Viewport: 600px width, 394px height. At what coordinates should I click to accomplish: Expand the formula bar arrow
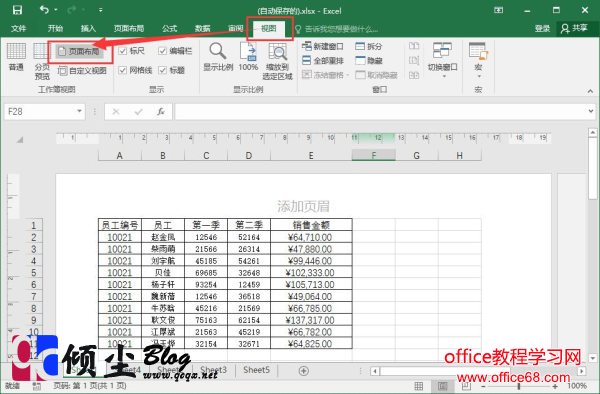(591, 111)
